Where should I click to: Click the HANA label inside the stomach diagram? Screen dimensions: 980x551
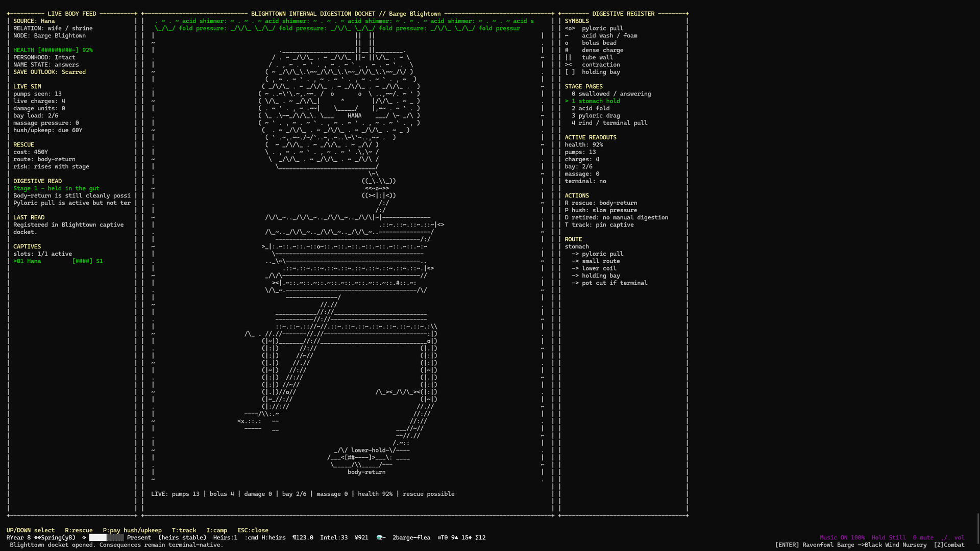pos(354,116)
